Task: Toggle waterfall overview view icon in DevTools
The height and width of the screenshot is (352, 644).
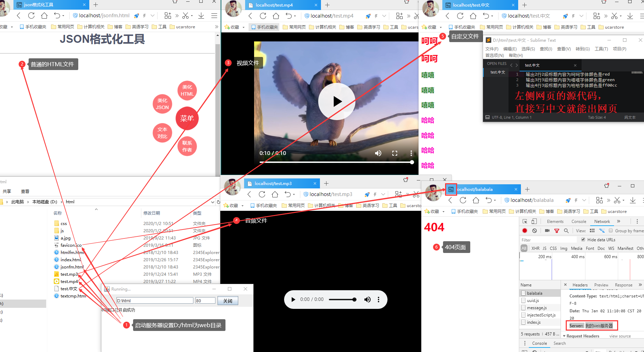Action: tap(602, 231)
